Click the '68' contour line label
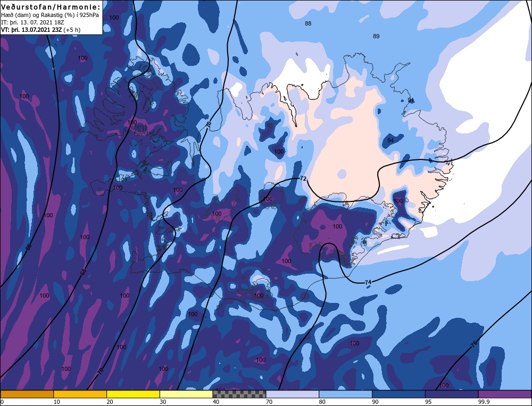Viewport: 532px width, 406px height. point(83,272)
